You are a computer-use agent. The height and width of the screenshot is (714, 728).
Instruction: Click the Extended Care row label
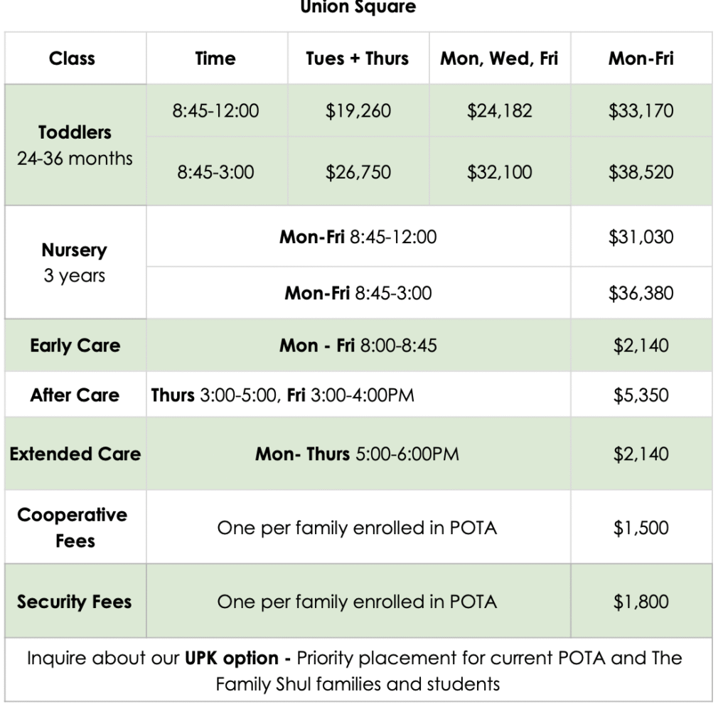click(x=75, y=454)
